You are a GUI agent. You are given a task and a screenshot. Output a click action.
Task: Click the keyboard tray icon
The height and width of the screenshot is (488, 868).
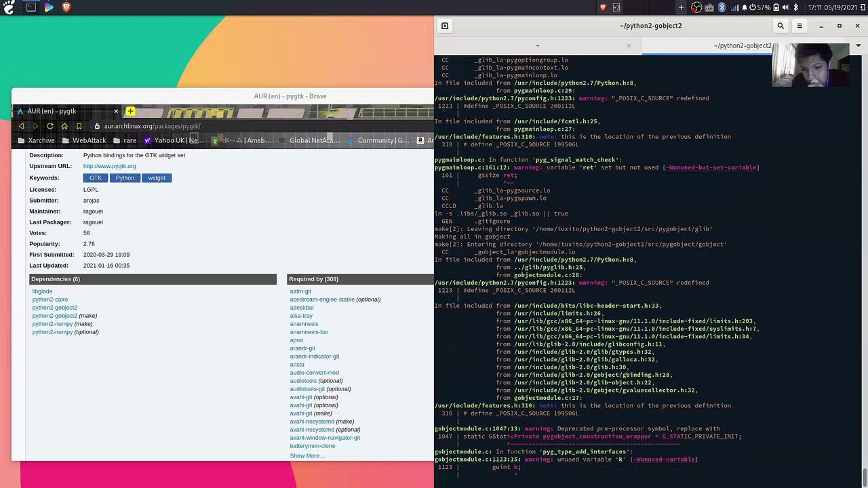point(709,7)
